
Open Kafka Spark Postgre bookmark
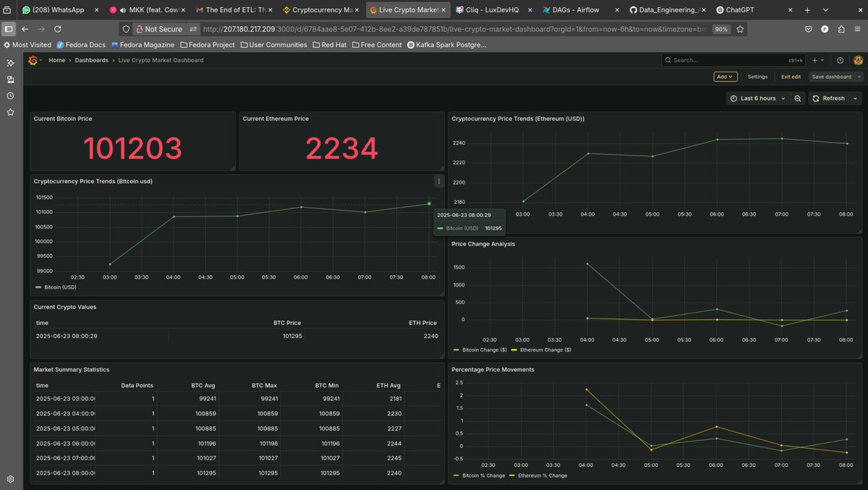[446, 45]
